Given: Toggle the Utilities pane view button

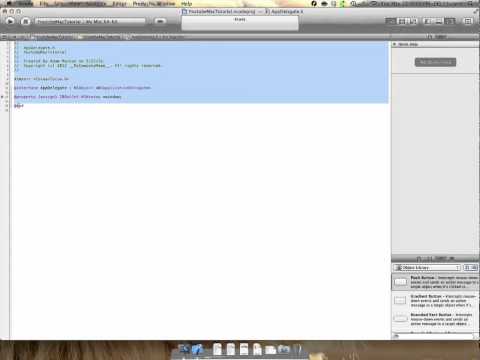Looking at the screenshot, I should click(x=450, y=21).
